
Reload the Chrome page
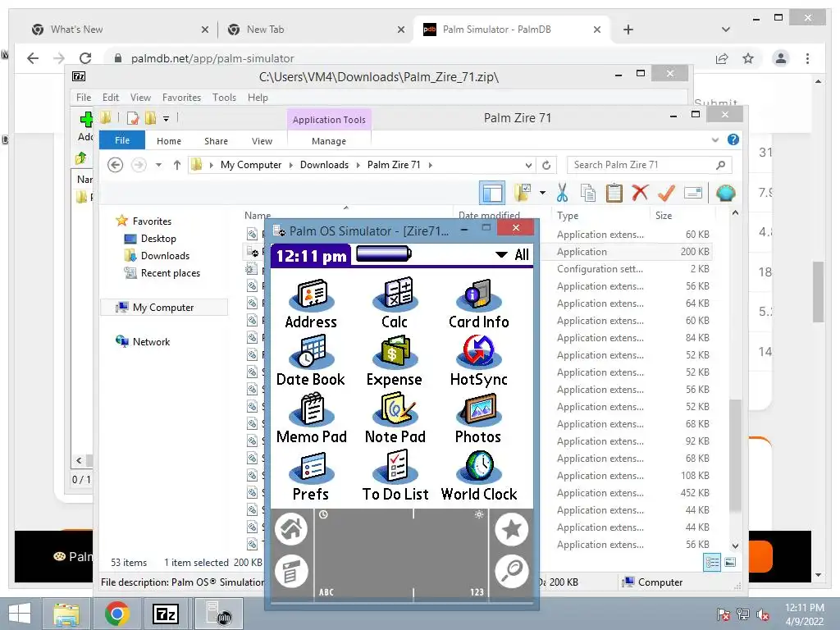point(85,58)
